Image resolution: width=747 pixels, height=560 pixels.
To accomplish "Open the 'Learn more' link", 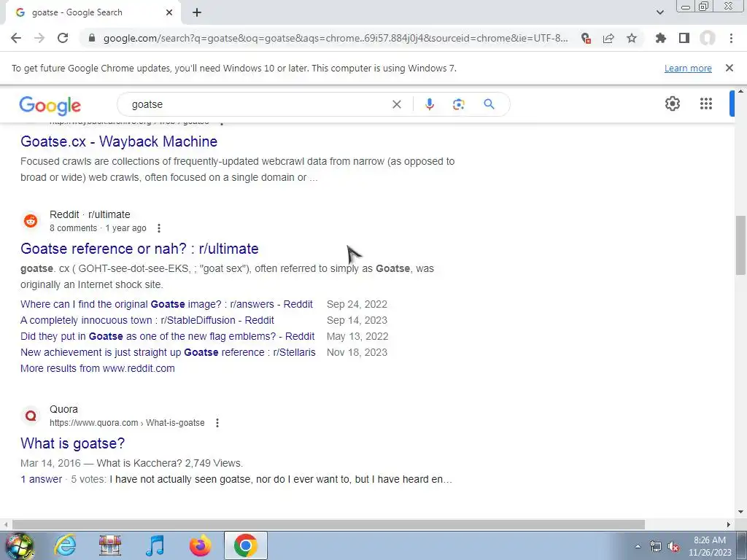I will (688, 68).
